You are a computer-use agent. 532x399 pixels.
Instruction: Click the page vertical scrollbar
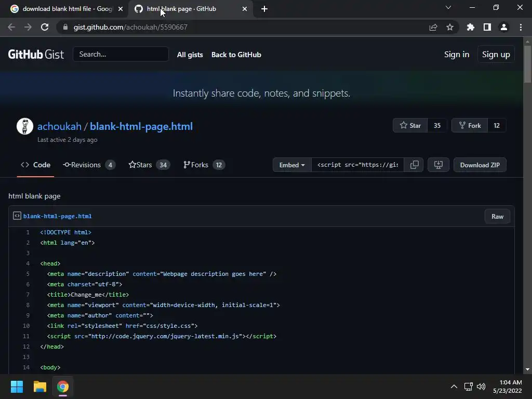coord(527,64)
